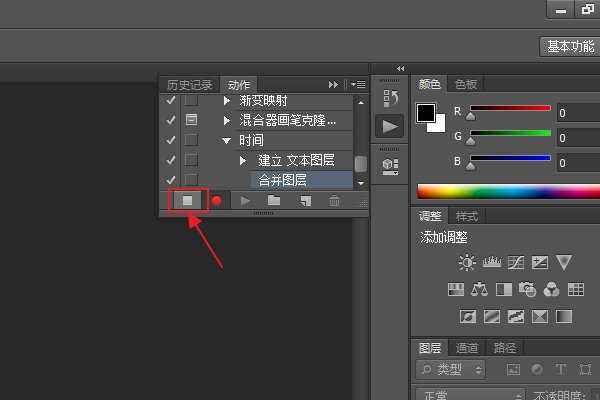
Task: Add a Levels adjustment
Action: click(x=492, y=262)
